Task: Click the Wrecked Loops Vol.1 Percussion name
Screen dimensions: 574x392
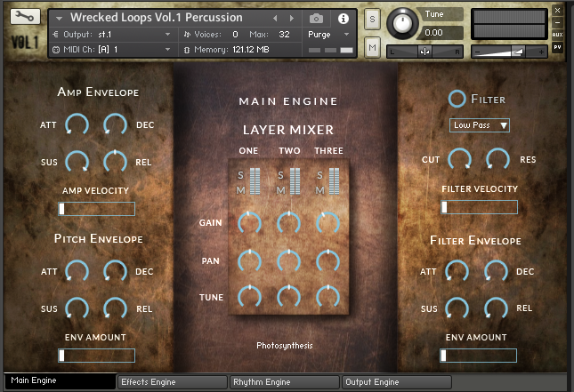Action: pos(157,18)
